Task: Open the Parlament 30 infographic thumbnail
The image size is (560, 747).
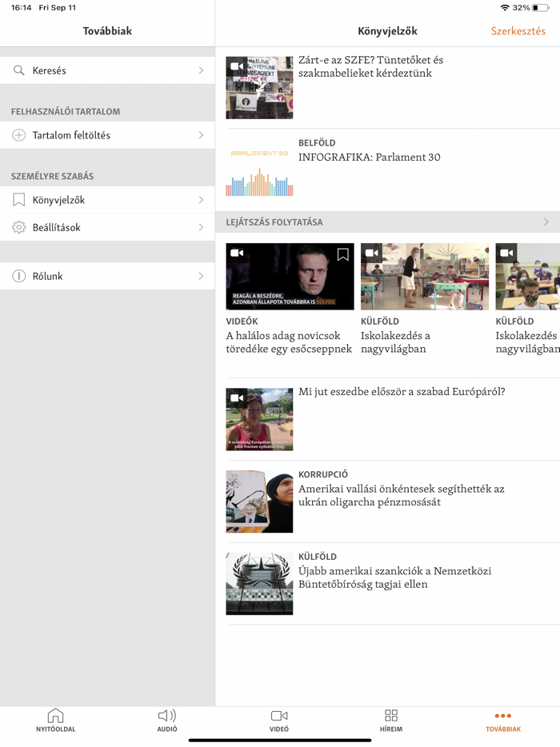Action: [259, 170]
